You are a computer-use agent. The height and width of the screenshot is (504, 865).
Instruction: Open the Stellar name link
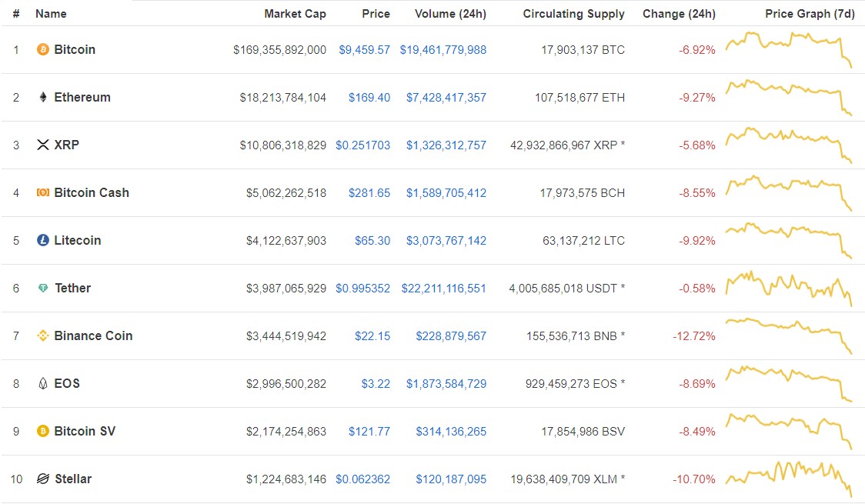click(73, 479)
